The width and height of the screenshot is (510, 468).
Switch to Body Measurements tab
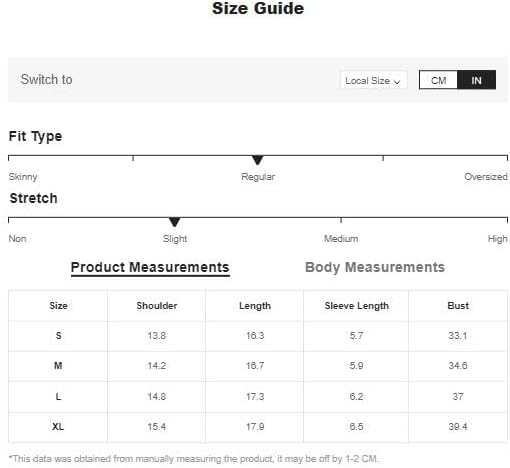click(x=375, y=267)
